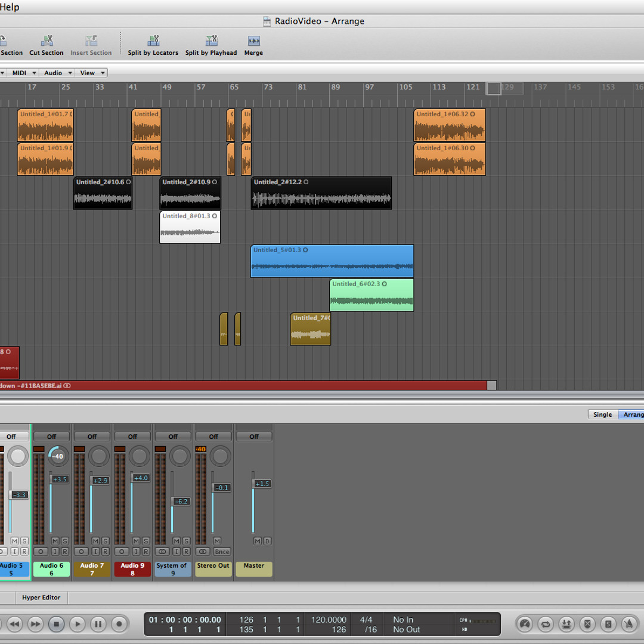Toggle the Metronome click button
Screen dimensions: 644x644
coord(629,624)
